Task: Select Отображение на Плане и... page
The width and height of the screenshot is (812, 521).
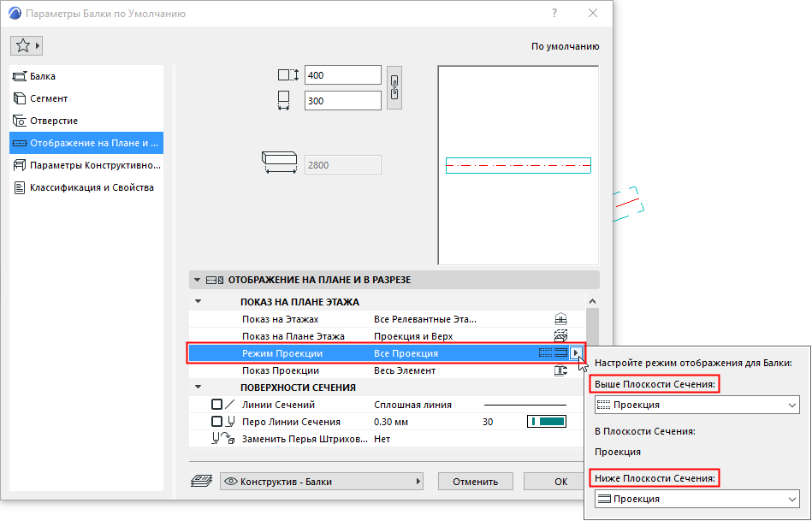Action: [x=86, y=143]
